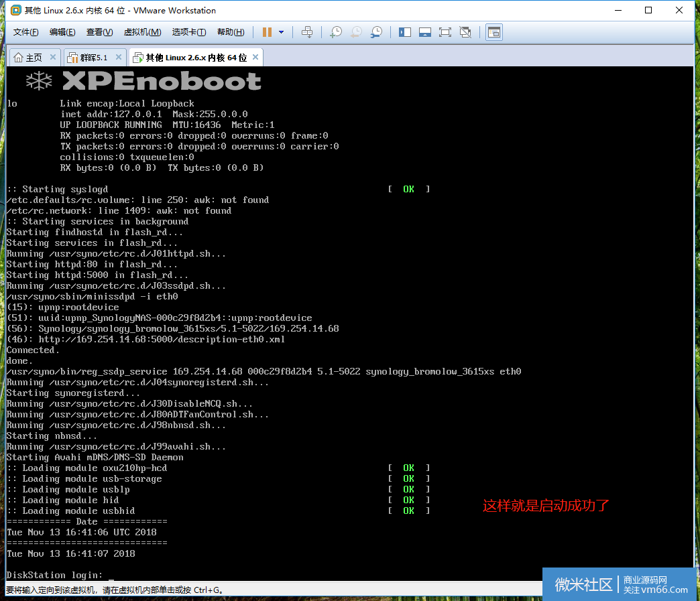The width and height of the screenshot is (700, 601).
Task: Click the XPEnoboot logo in the console
Action: pos(143,81)
